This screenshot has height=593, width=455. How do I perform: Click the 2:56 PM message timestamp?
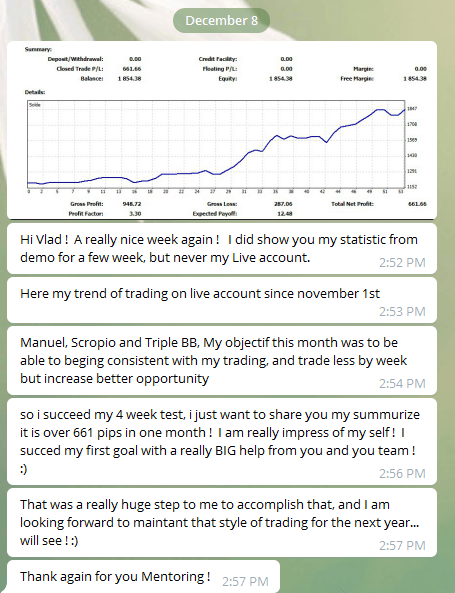[402, 473]
